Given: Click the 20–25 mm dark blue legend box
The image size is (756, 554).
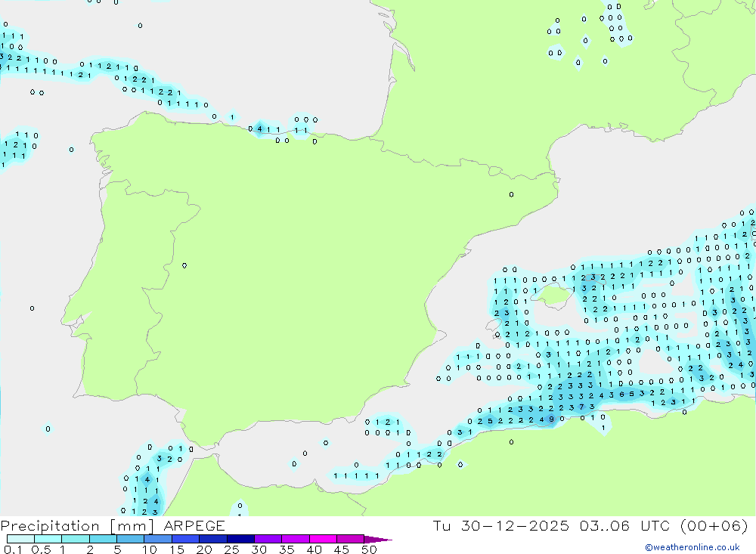Looking at the screenshot, I should click(213, 539).
